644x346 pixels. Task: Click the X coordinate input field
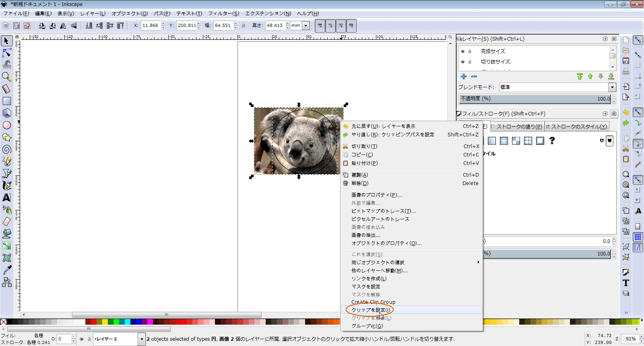(151, 25)
